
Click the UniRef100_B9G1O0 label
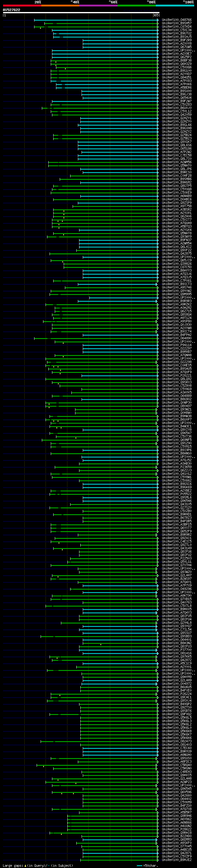click(x=176, y=71)
